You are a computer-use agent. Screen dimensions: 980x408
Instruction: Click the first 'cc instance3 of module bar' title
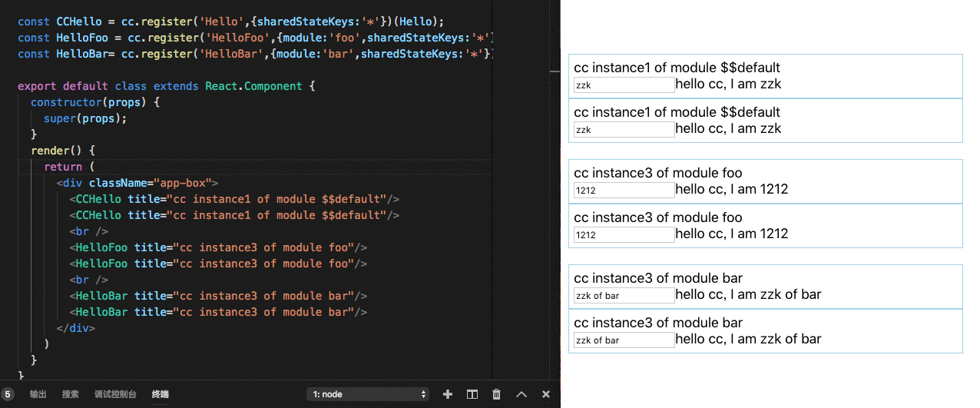pos(658,278)
